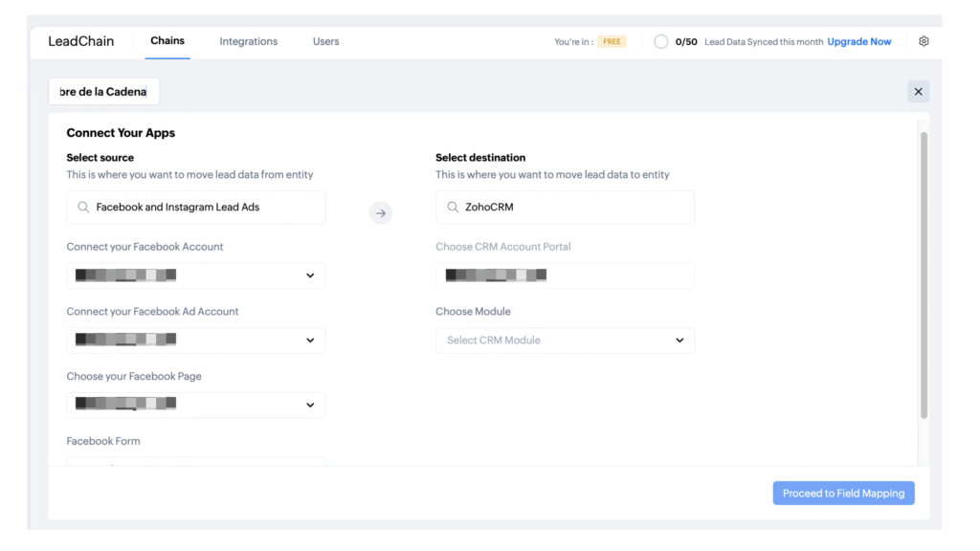Click the source description about moving data from entity
The width and height of the screenshot is (980, 551).
(190, 175)
